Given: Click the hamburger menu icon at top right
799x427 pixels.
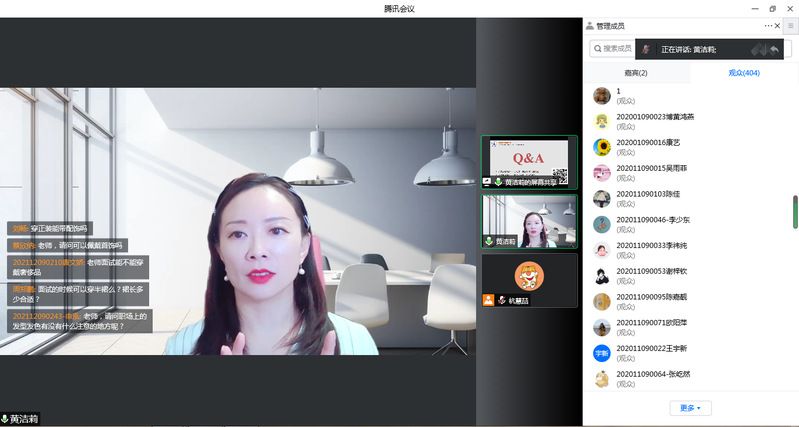Looking at the screenshot, I should (790, 25).
